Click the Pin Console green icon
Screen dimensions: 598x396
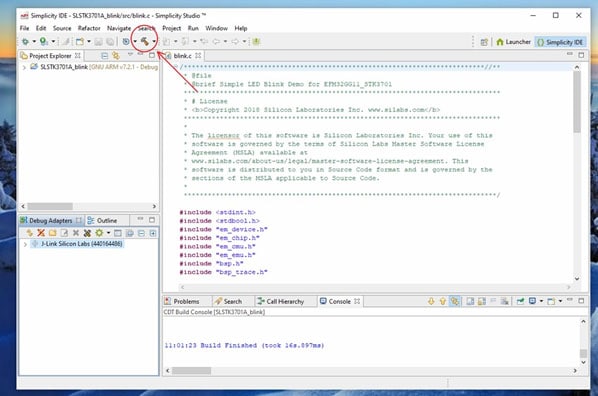coord(520,301)
